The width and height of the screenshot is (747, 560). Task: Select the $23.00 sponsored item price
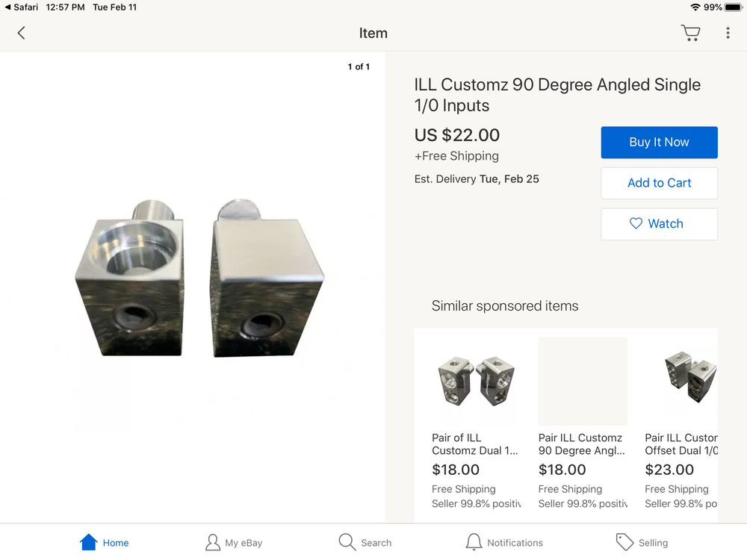click(669, 470)
